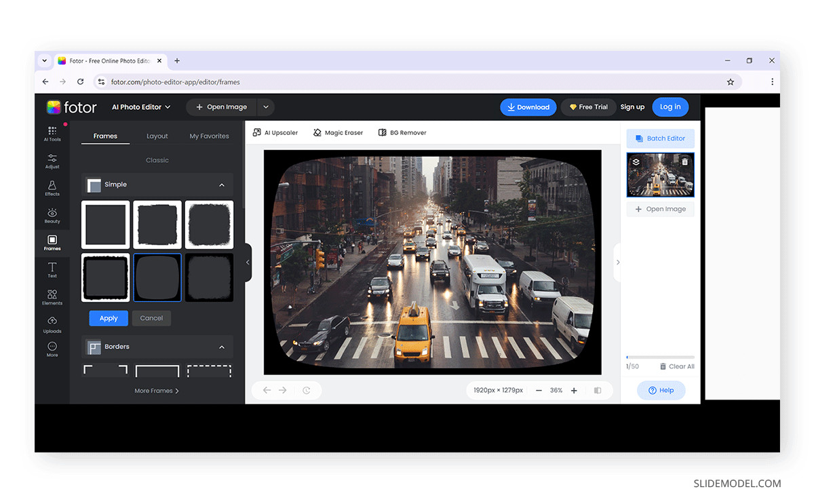Select the corner brackets border

tap(106, 371)
